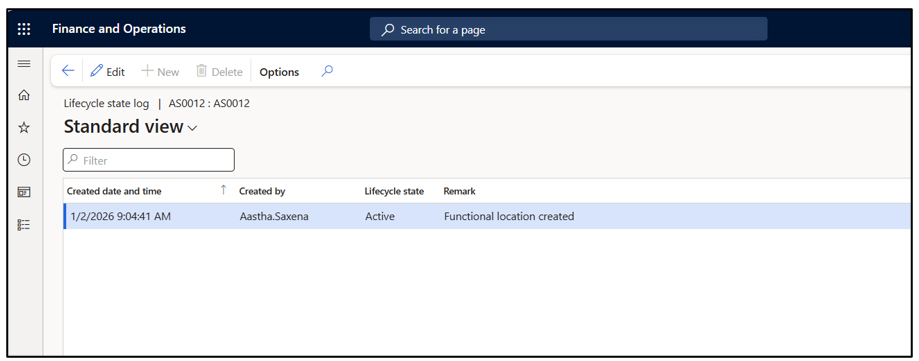Click New in the action pane

[161, 71]
